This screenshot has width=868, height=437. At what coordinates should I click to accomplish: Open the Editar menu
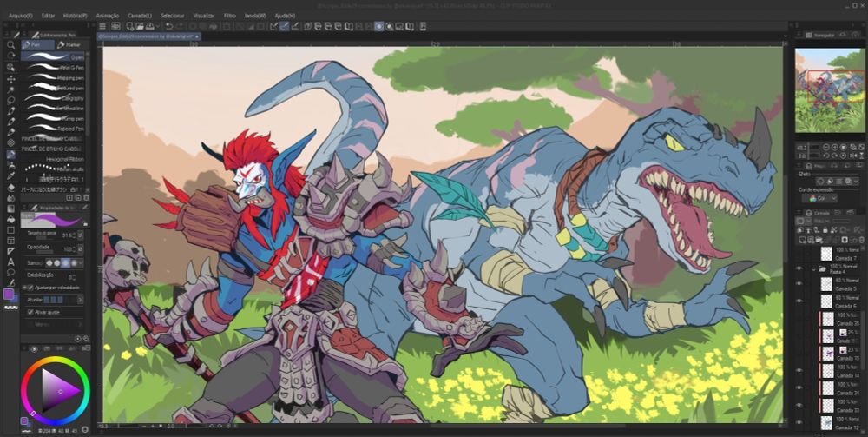pos(48,16)
